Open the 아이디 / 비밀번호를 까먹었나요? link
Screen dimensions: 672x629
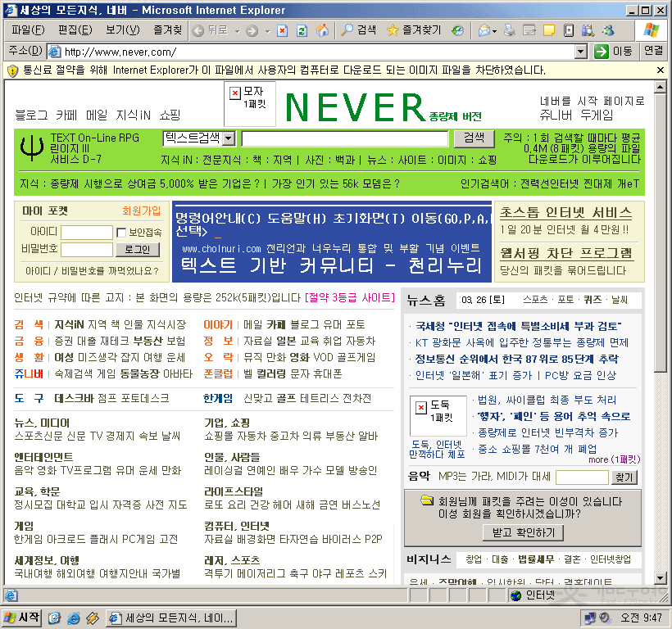(92, 271)
